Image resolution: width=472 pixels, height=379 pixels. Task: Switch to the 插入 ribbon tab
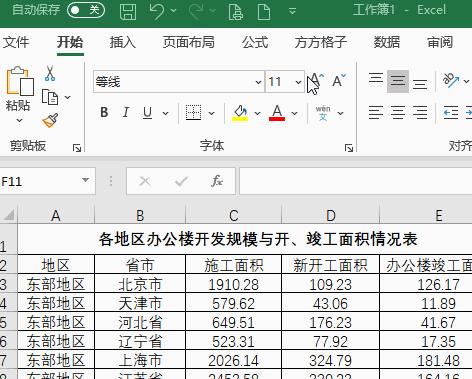123,42
